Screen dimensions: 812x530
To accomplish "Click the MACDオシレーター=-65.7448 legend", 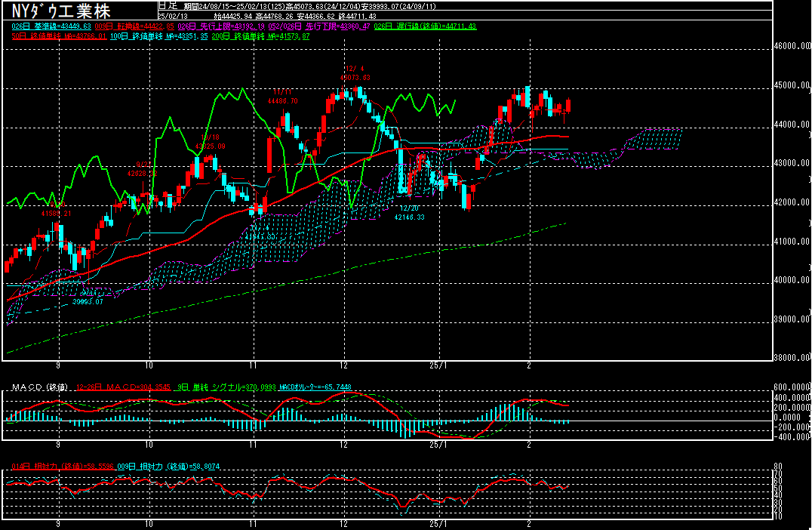I will pos(315,387).
